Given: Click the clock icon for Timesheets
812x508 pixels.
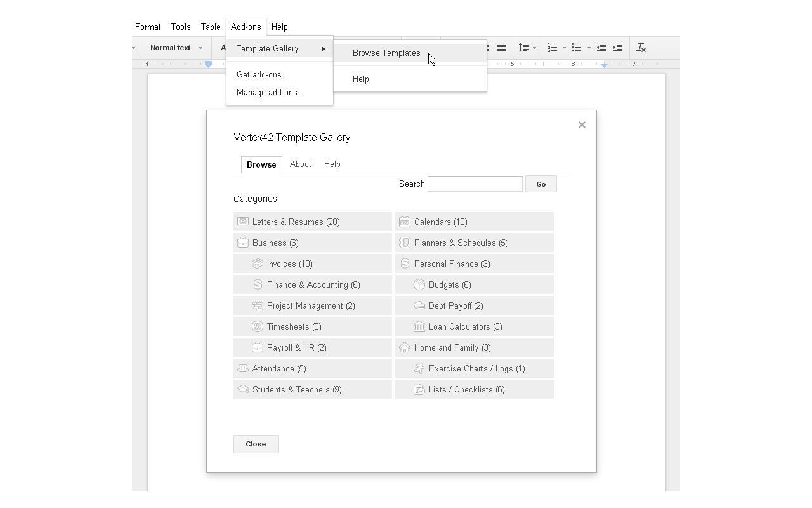Looking at the screenshot, I should click(x=258, y=326).
